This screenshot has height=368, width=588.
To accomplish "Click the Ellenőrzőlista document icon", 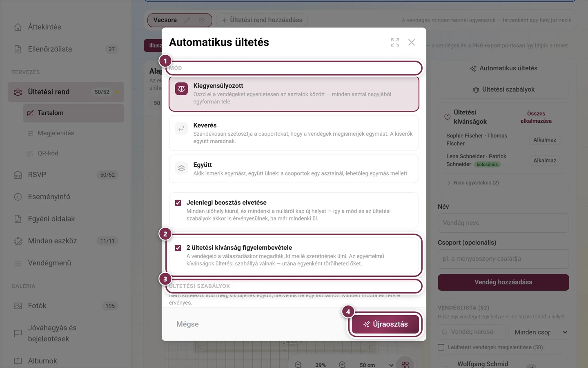I will point(18,49).
